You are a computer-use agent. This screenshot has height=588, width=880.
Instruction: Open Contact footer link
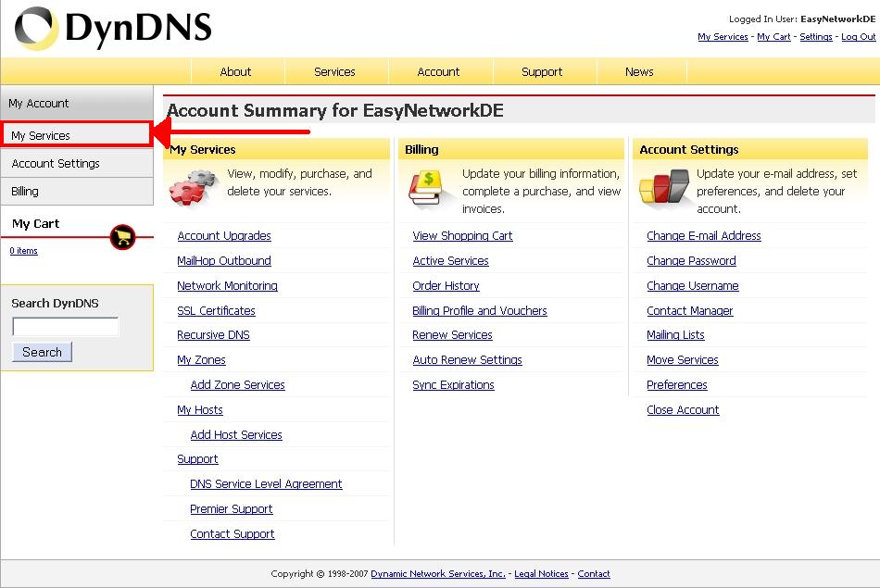coord(593,573)
